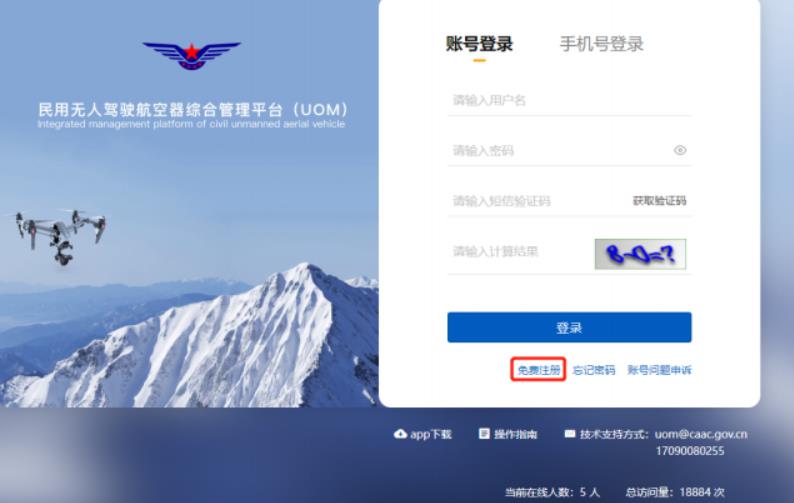Image resolution: width=794 pixels, height=503 pixels.
Task: Click the app下载 text link
Action: 430,434
